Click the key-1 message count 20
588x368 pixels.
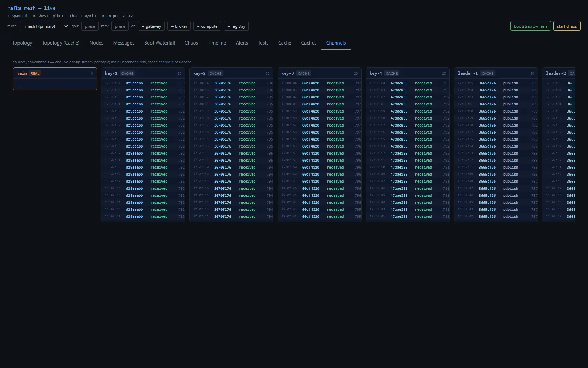(x=179, y=74)
